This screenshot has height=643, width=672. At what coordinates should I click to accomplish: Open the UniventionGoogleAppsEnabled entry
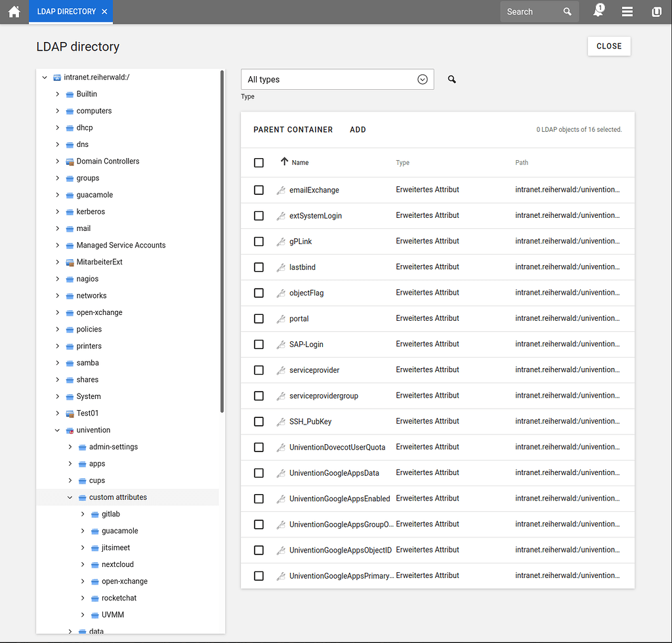[x=339, y=499]
